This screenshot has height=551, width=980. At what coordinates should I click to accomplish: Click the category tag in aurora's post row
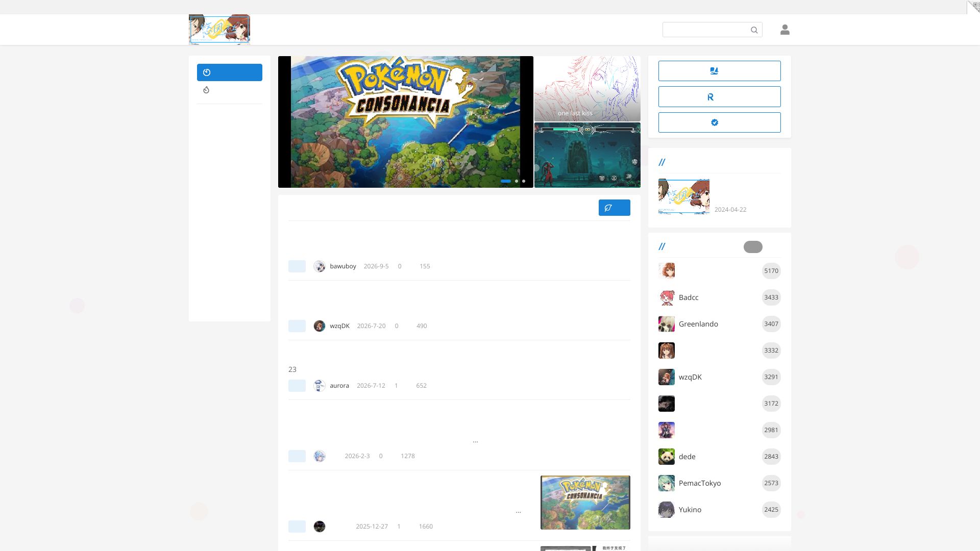(297, 386)
